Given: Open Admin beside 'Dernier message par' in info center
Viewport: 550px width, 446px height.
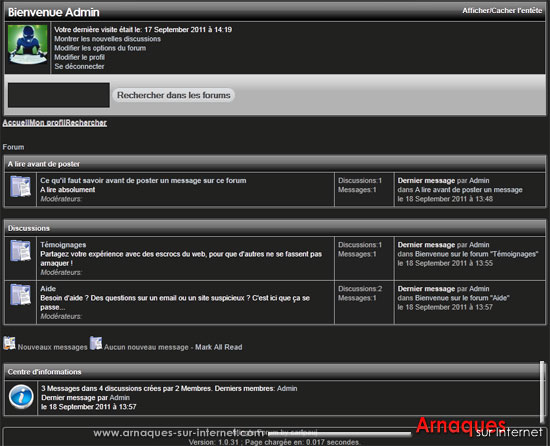Looking at the screenshot, I should click(x=120, y=398).
